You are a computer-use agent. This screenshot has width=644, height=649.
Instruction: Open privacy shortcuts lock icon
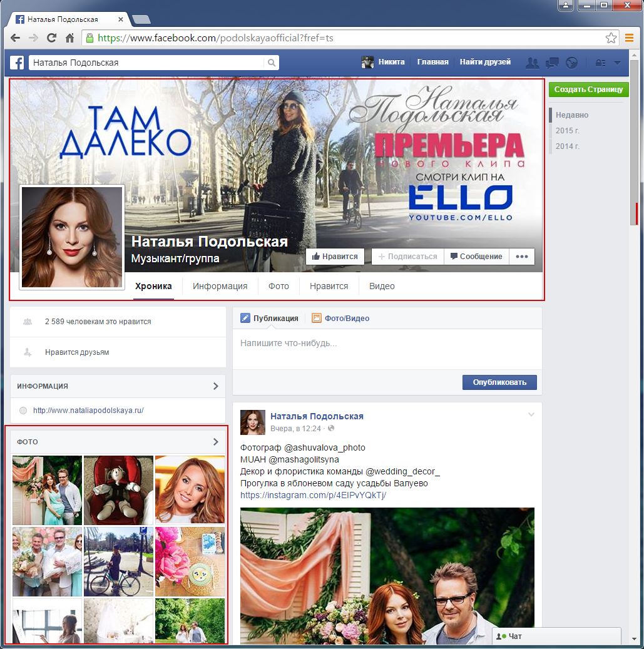[x=600, y=63]
